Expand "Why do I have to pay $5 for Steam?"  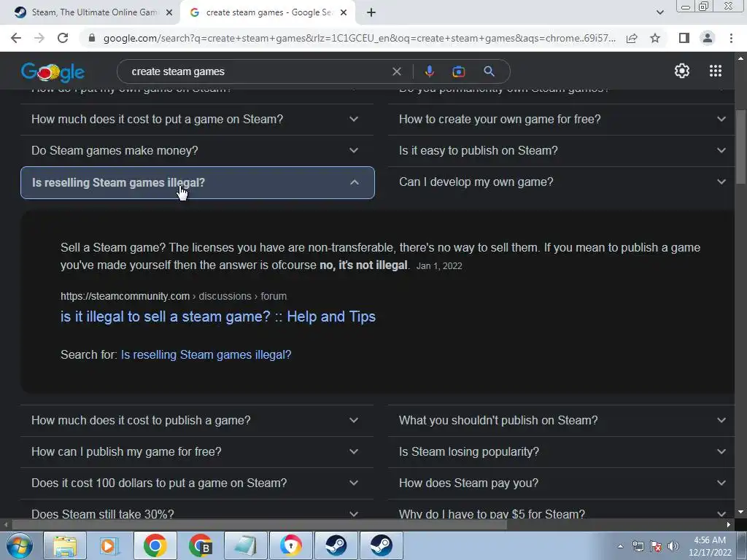tap(562, 510)
